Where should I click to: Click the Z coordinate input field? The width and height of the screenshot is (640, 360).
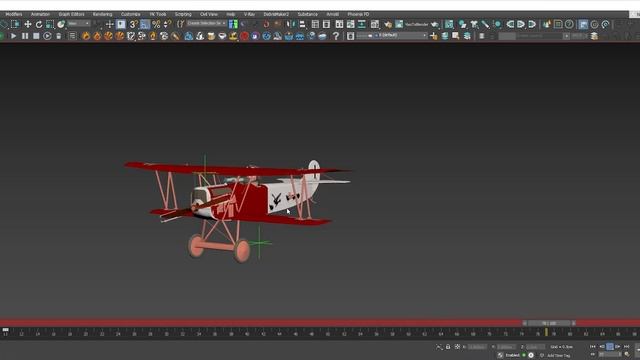click(535, 347)
